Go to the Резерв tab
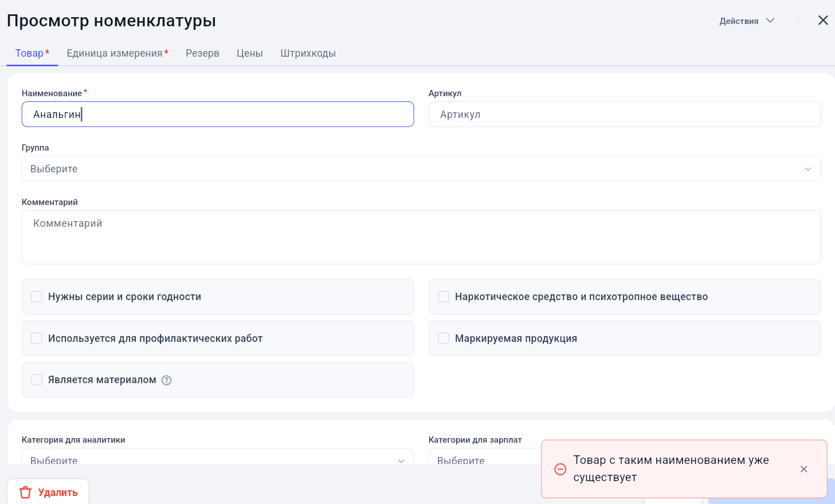This screenshot has height=504, width=835. coord(202,53)
